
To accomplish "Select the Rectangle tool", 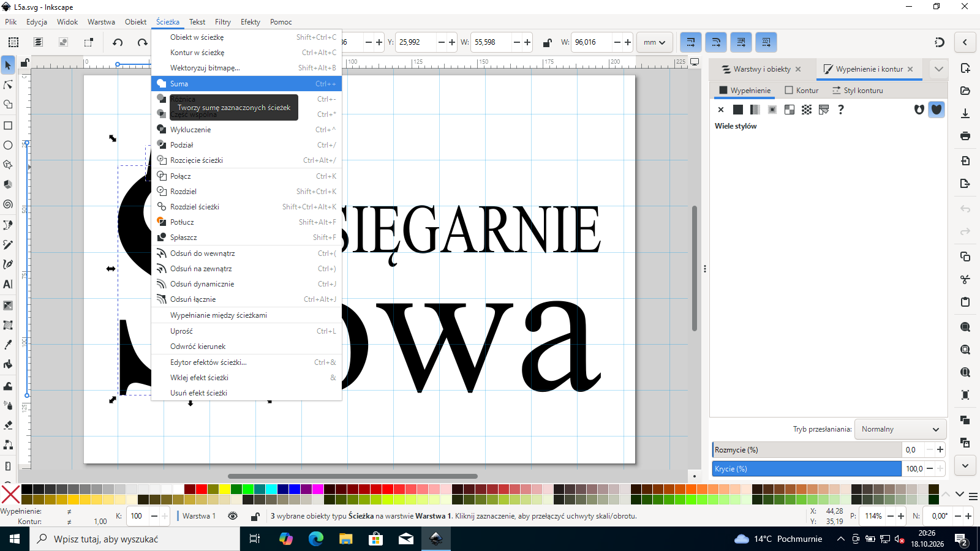I will (8, 126).
